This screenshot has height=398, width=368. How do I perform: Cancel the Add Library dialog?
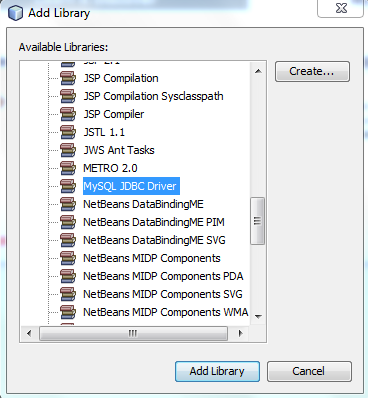coord(309,371)
